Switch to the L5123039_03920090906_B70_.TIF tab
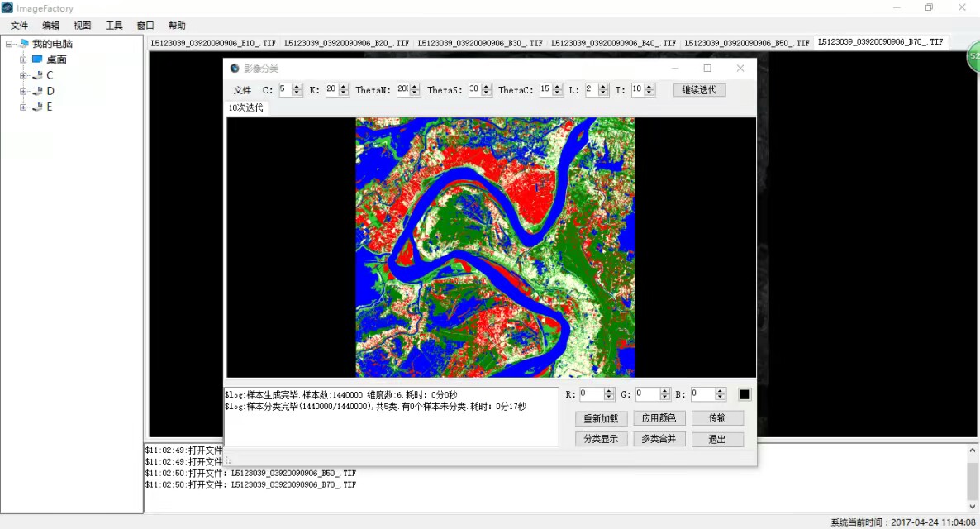This screenshot has width=980, height=529. point(881,42)
